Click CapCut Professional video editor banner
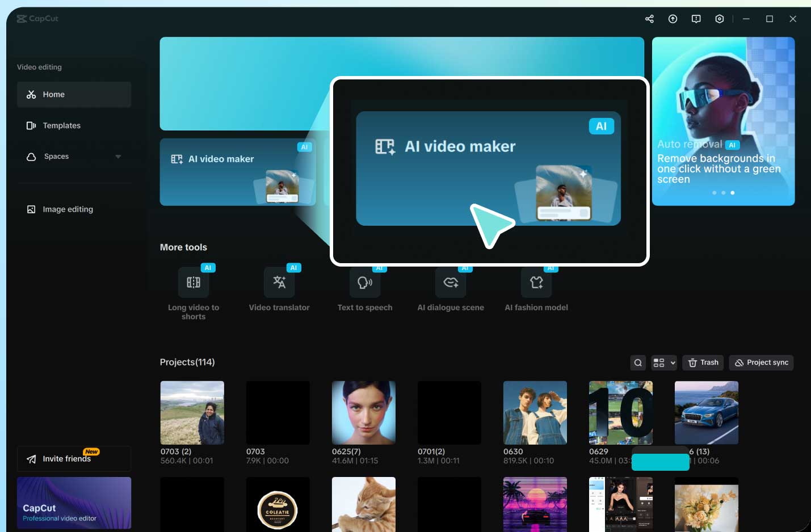The image size is (811, 532). click(74, 503)
